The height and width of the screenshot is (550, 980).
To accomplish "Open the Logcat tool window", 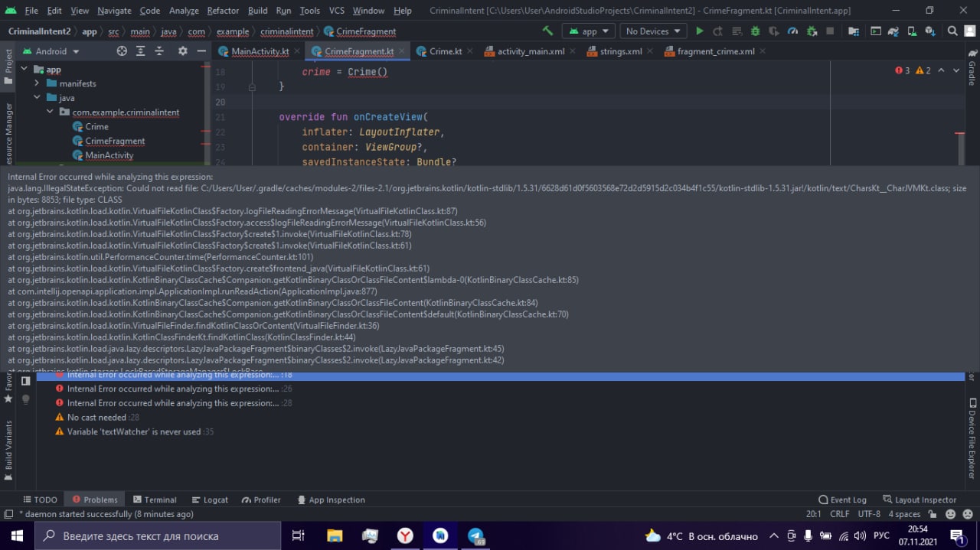I will pyautogui.click(x=210, y=500).
